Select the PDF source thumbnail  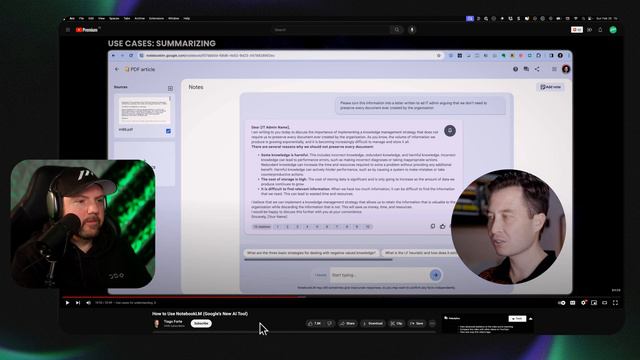point(144,111)
